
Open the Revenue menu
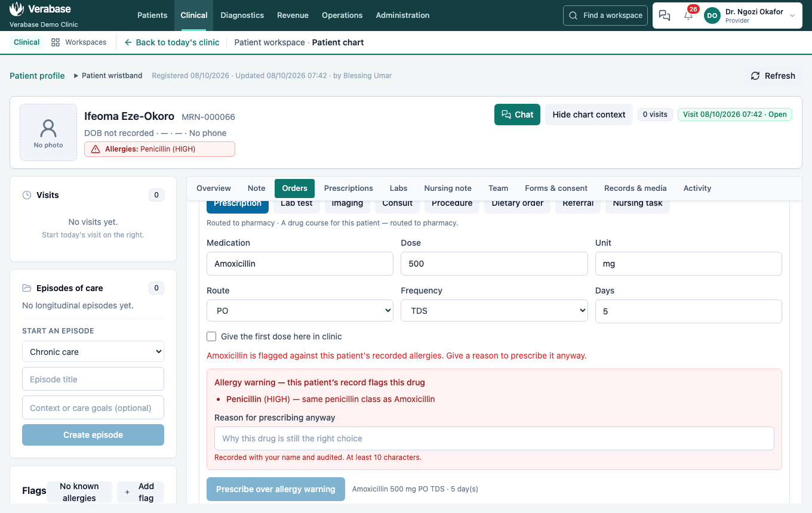[x=293, y=16]
